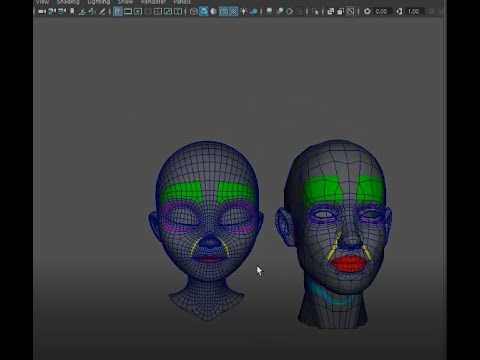Viewport: 480px width, 360px height.
Task: Toggle the Gate Mask icon
Action: 148,12
